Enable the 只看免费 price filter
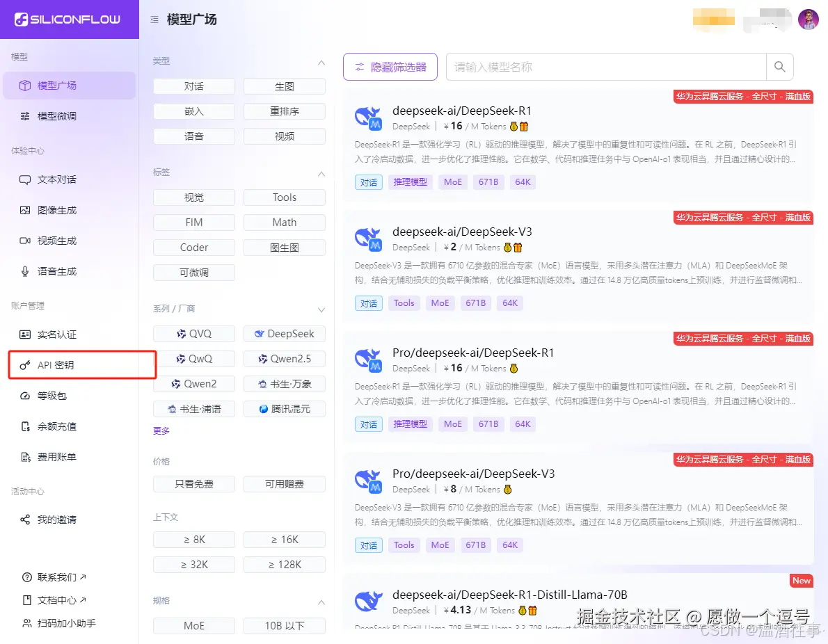The image size is (828, 644). [x=193, y=483]
